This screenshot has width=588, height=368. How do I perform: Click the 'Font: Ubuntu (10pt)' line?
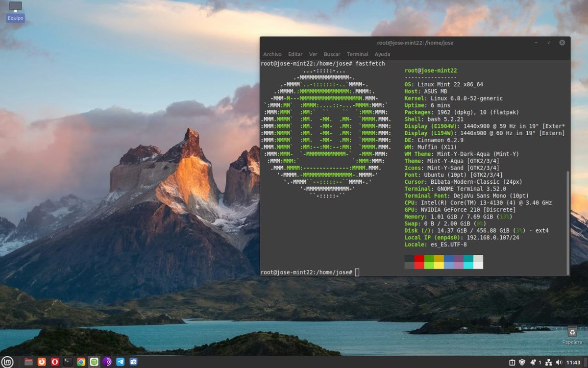coord(454,175)
